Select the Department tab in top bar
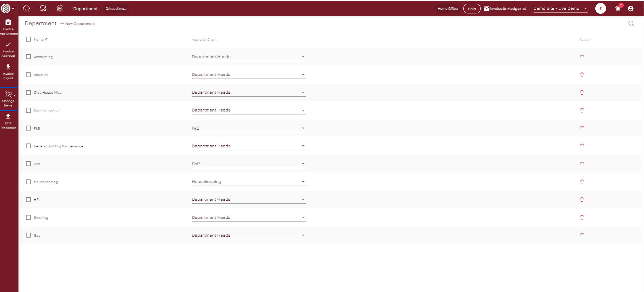This screenshot has width=644, height=292. point(85,9)
